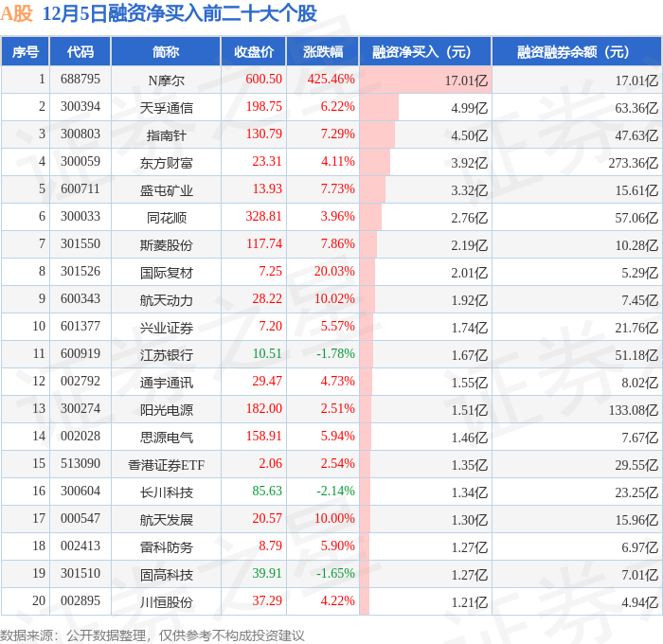Click the 融资融券余额（元）column header

(x=577, y=51)
